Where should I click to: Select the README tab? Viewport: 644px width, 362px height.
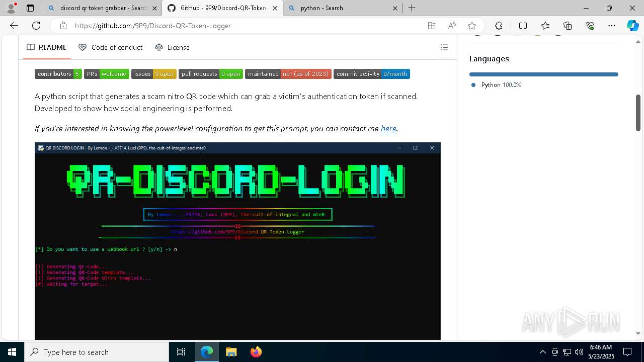coord(46,47)
